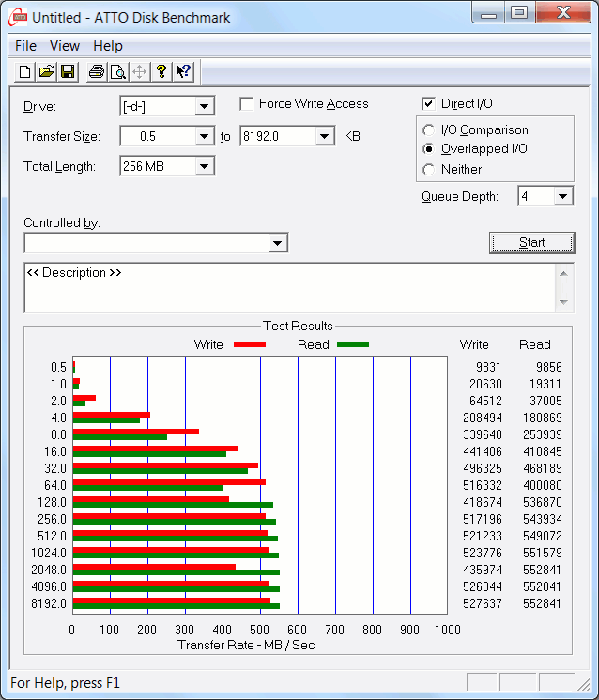The image size is (599, 700).
Task: Select the I/O Comparison radio button
Action: click(x=429, y=130)
